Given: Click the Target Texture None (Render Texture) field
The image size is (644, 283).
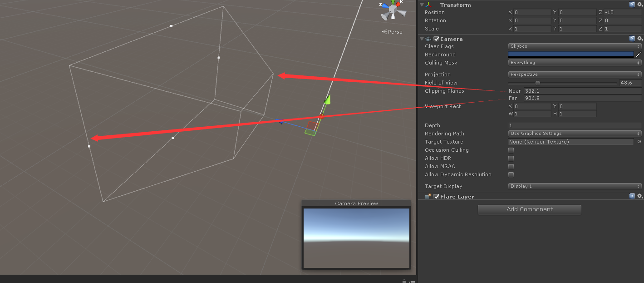Looking at the screenshot, I should pyautogui.click(x=570, y=142).
